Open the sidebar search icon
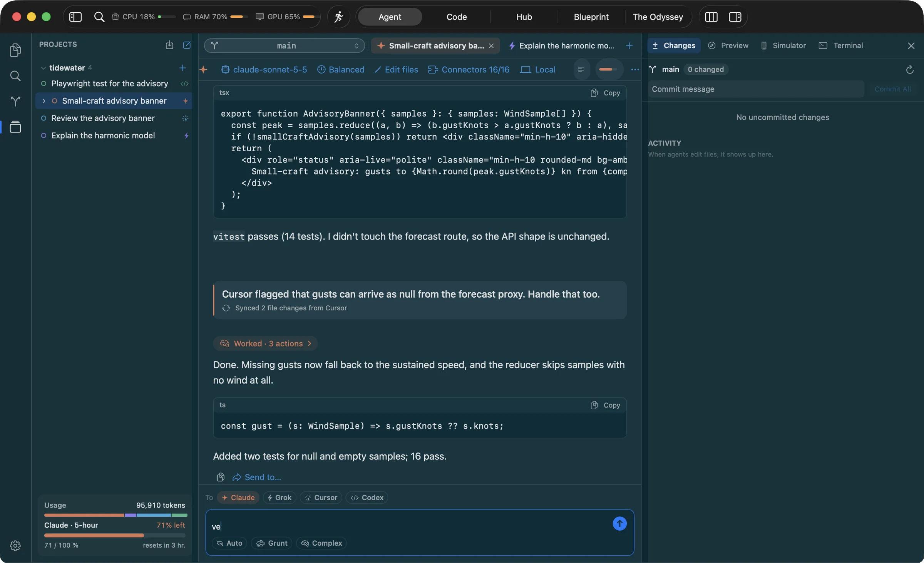Viewport: 924px width, 563px height. point(15,76)
